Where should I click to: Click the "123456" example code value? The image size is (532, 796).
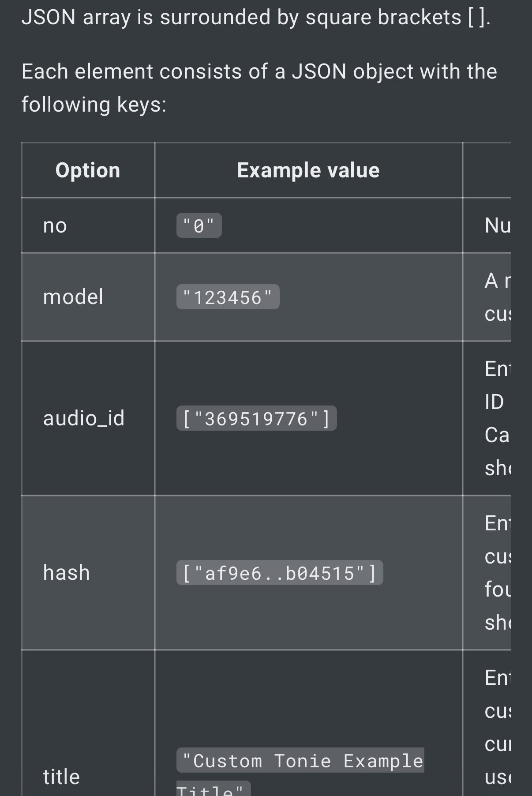[228, 297]
